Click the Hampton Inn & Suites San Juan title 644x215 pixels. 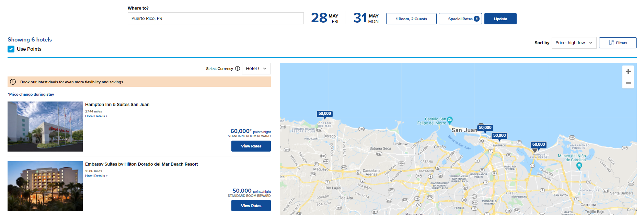(117, 105)
